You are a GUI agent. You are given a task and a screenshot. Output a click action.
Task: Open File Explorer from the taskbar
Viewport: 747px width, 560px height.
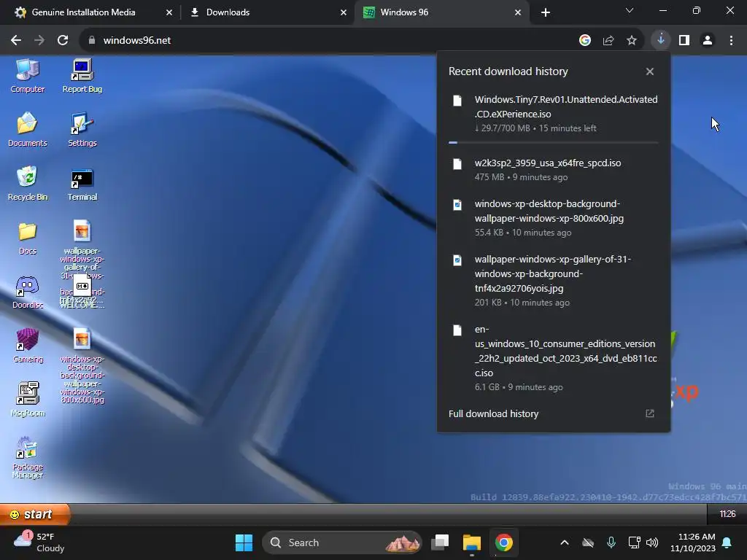click(x=472, y=542)
